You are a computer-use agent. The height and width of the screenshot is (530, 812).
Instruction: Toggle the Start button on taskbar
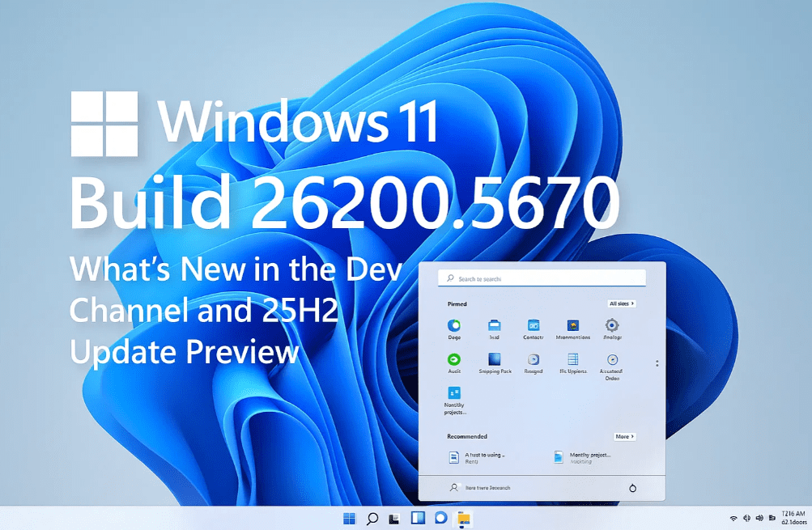[x=350, y=519]
